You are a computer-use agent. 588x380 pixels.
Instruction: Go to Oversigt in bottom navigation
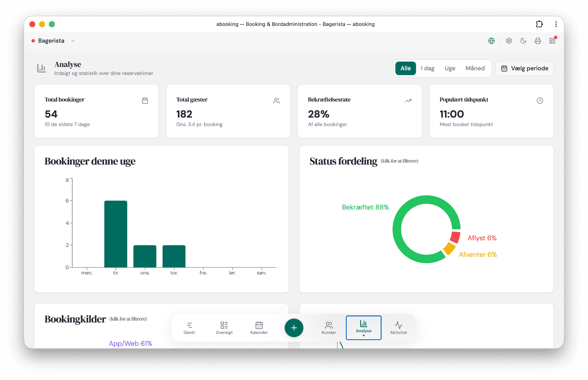pyautogui.click(x=224, y=328)
